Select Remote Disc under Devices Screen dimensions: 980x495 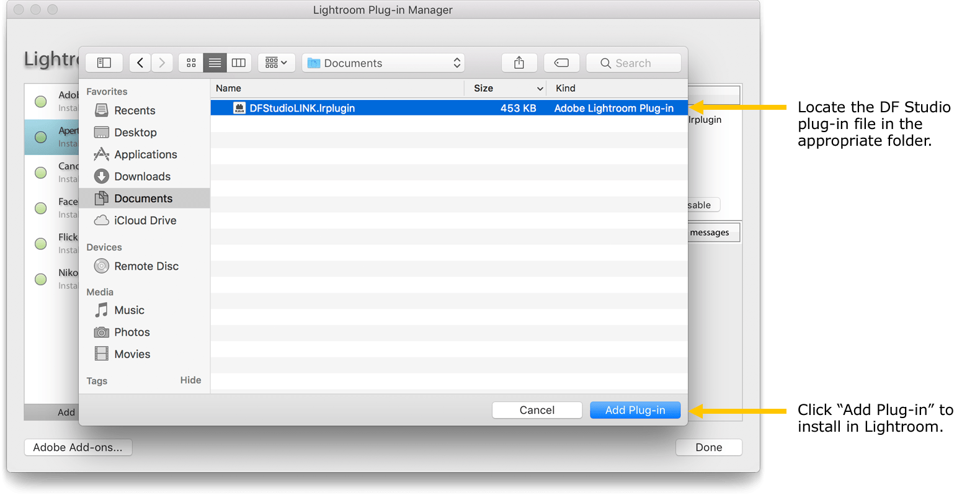[x=145, y=266]
